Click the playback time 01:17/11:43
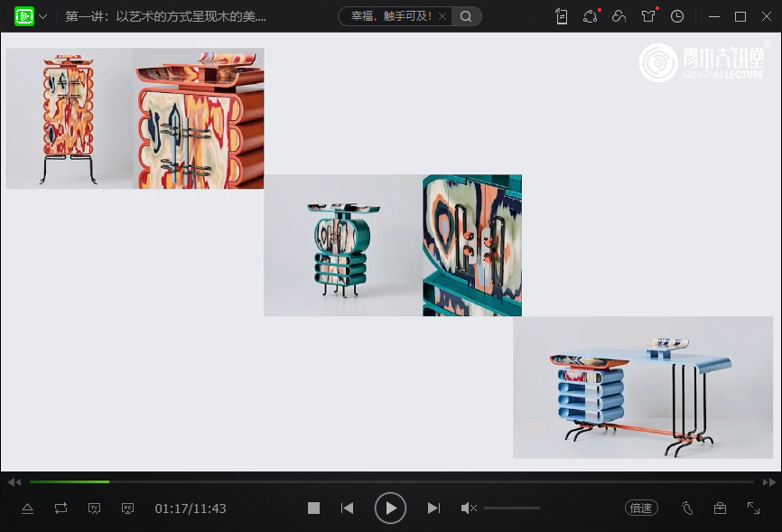 click(191, 509)
